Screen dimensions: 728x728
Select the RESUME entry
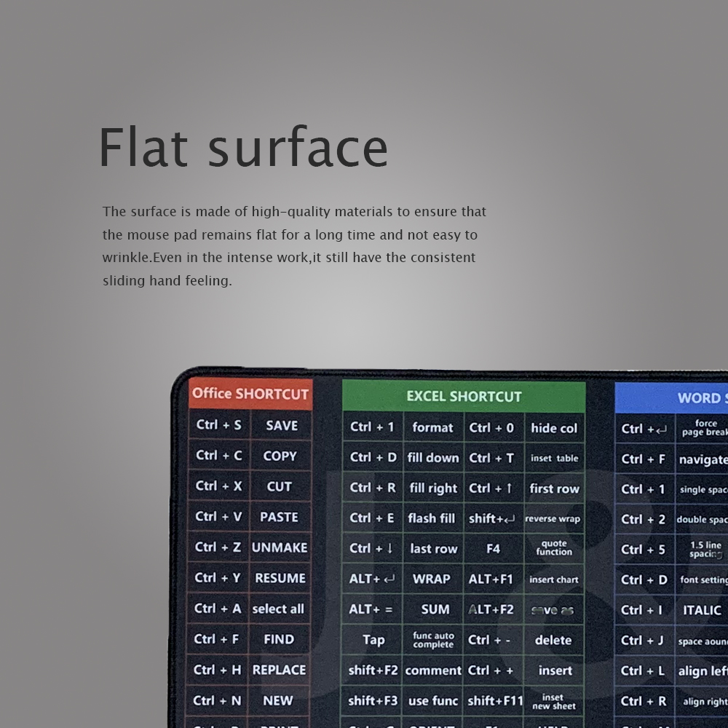tap(280, 578)
